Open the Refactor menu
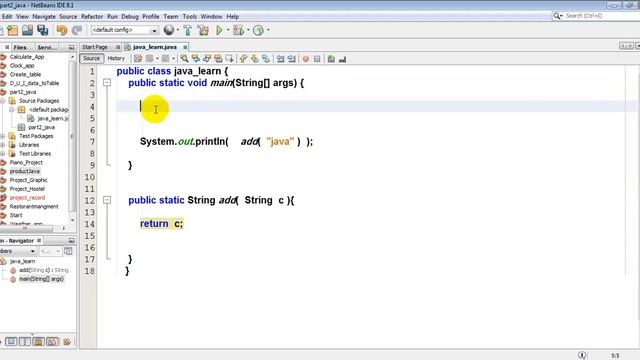Screen dimensions: 640x360 coord(92,17)
